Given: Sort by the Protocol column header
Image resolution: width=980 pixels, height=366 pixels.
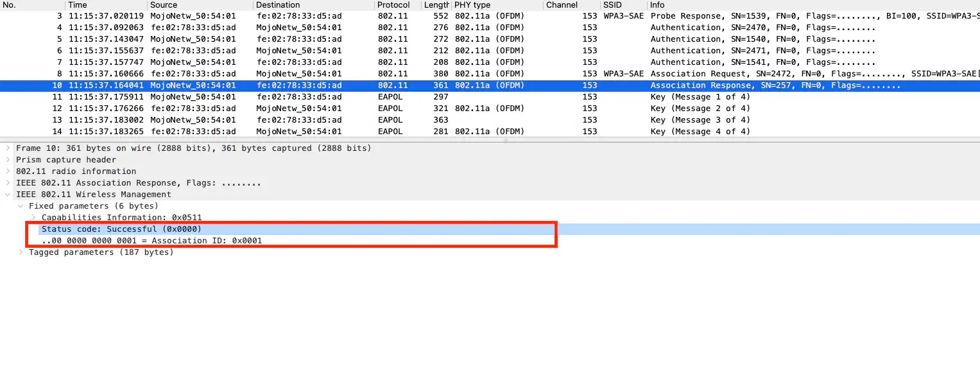Looking at the screenshot, I should coord(393,5).
